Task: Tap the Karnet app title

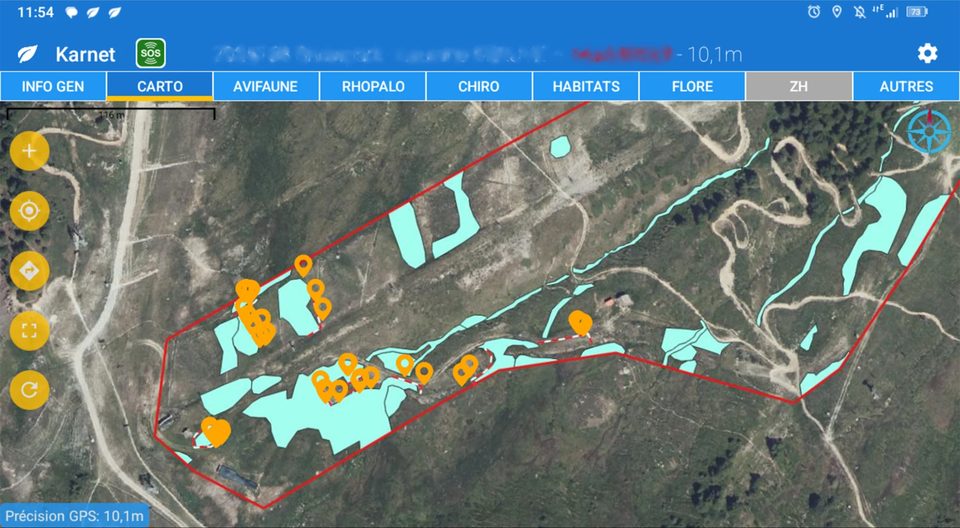Action: tap(85, 55)
